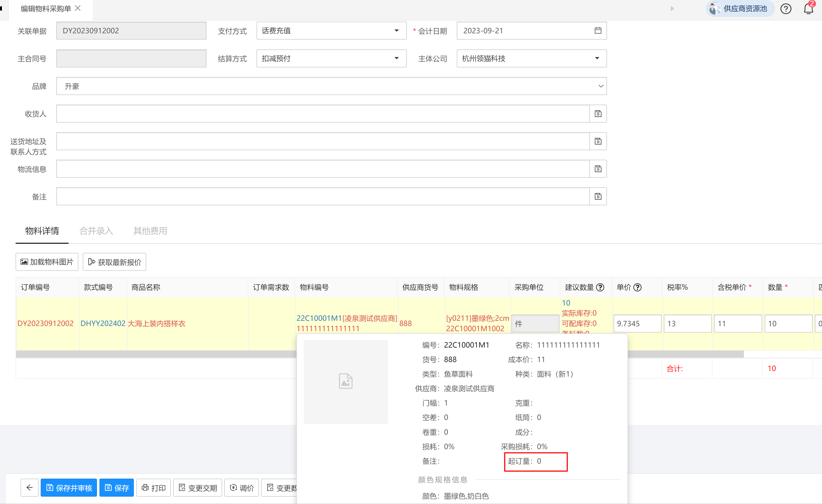
Task: Click the help icon next to 单价 header
Action: coord(638,287)
